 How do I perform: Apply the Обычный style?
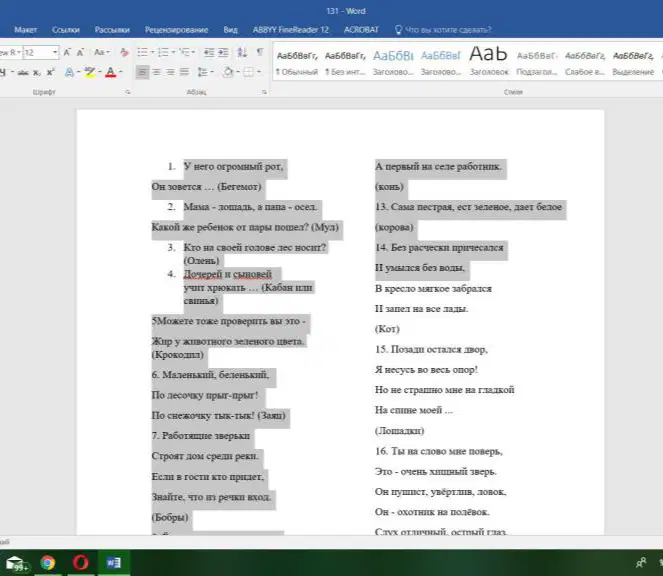pyautogui.click(x=297, y=63)
